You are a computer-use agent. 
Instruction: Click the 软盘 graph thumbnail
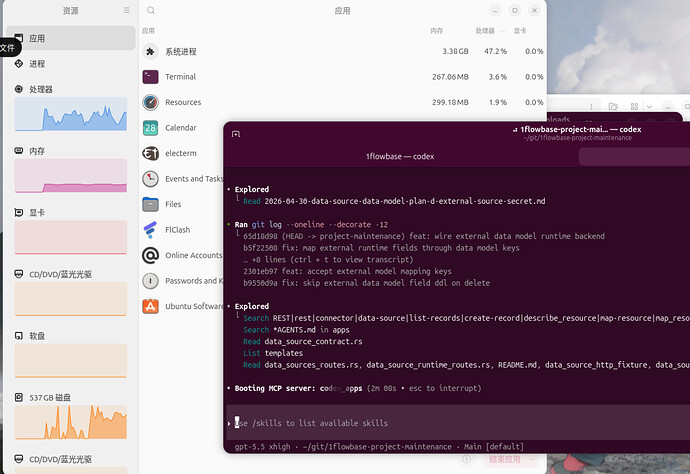(x=71, y=360)
